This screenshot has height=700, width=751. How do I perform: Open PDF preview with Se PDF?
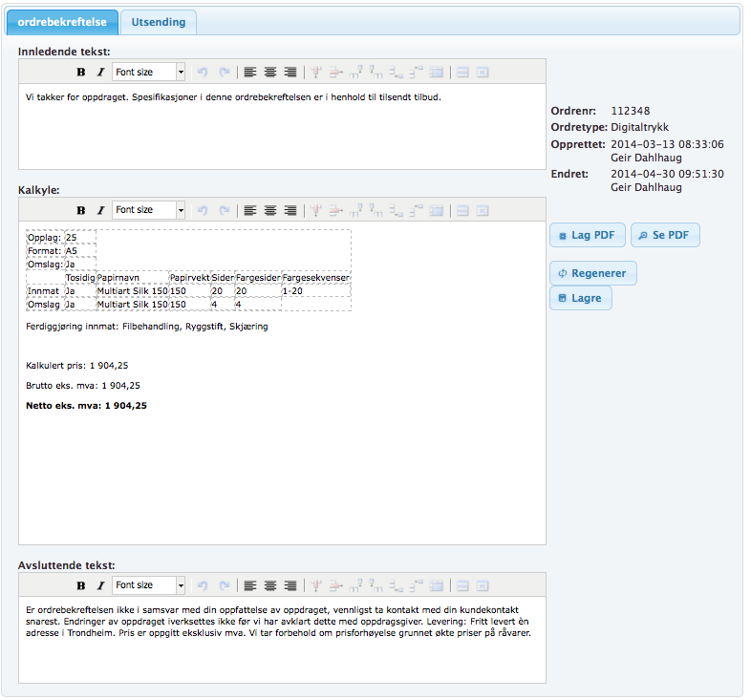coord(665,235)
